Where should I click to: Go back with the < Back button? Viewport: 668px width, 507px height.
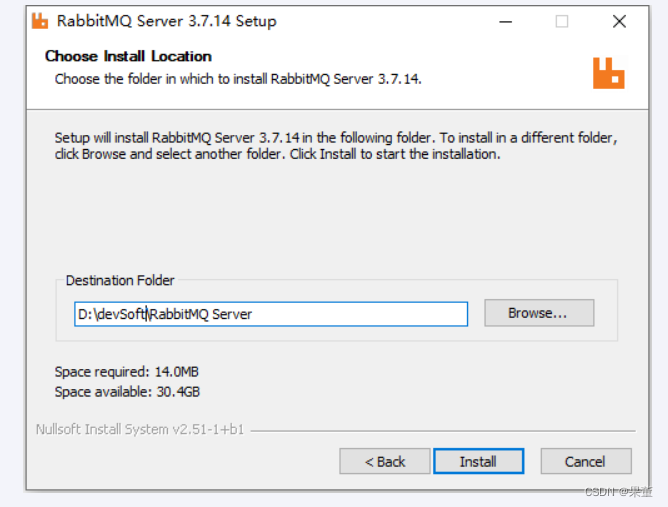[x=385, y=461]
